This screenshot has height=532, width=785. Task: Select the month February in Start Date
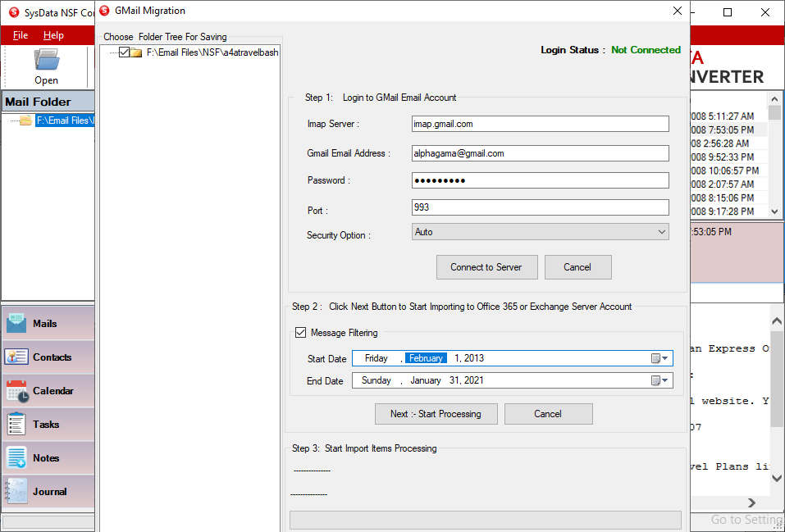click(426, 358)
